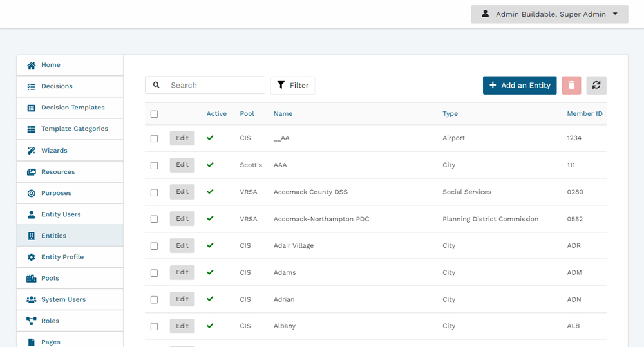The width and height of the screenshot is (644, 347).
Task: Click the Entity Profile gear icon
Action: point(31,257)
